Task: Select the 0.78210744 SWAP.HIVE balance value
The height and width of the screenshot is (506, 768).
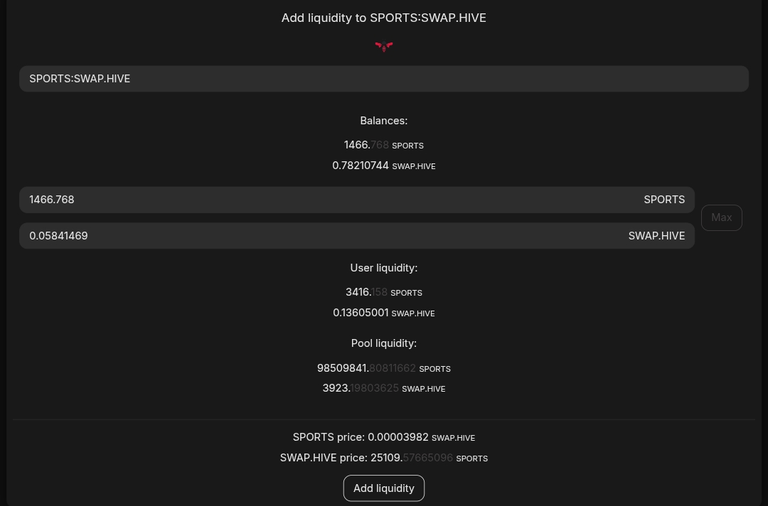Action: pyautogui.click(x=384, y=166)
